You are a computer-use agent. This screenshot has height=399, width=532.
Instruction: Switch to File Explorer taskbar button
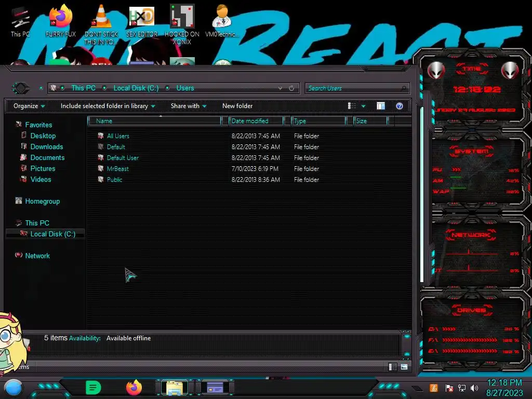click(x=175, y=388)
